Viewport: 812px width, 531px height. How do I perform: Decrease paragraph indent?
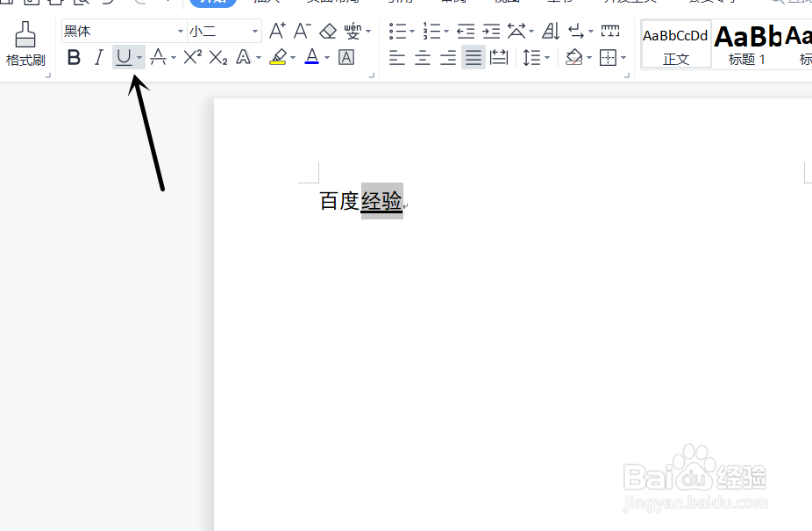click(466, 32)
